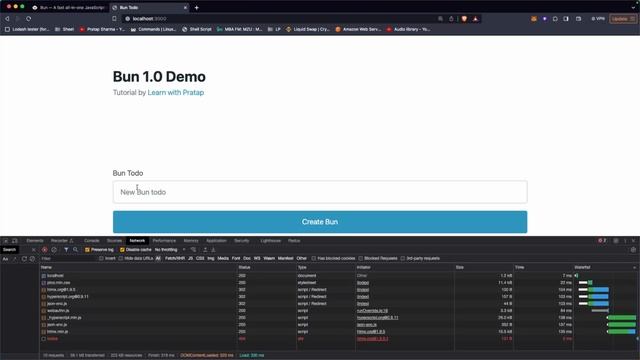Reload the page with the refresh icon
The width and height of the screenshot is (640, 360).
tap(29, 19)
